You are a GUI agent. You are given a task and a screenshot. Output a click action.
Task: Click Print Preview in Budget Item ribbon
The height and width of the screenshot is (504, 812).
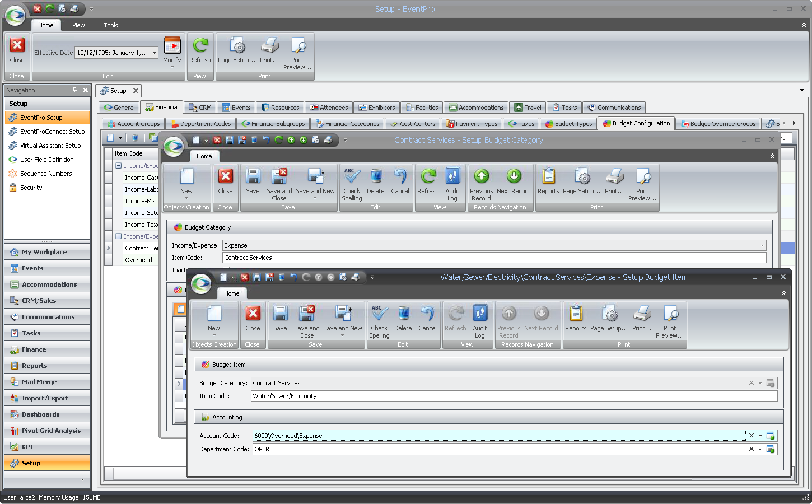coord(670,322)
